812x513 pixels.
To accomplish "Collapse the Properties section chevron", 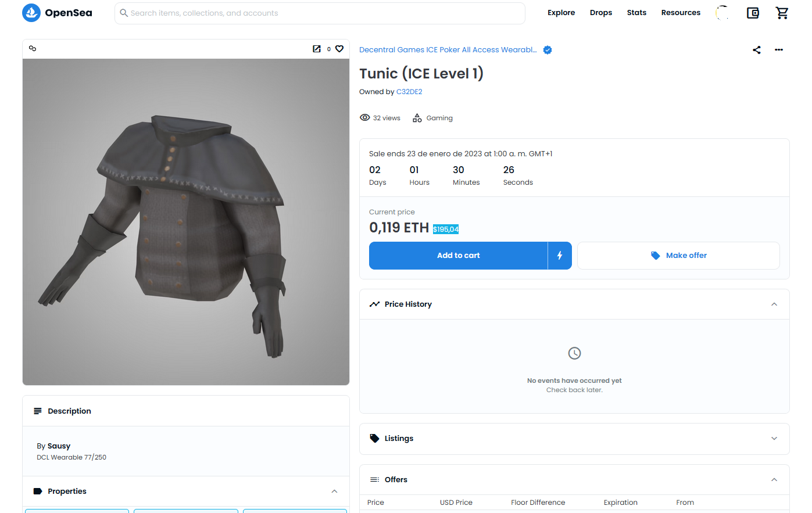I will [334, 492].
